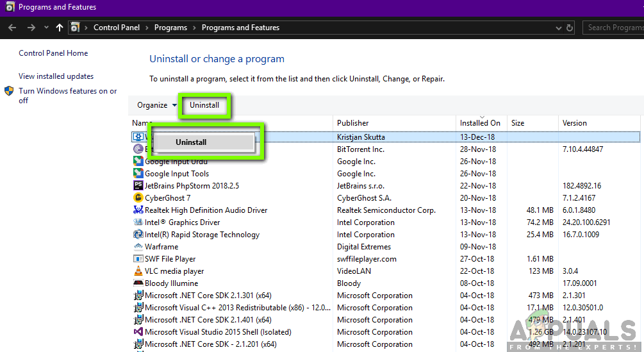This screenshot has height=352, width=644.
Task: Open Turn Windows features on or off
Action: tap(68, 96)
